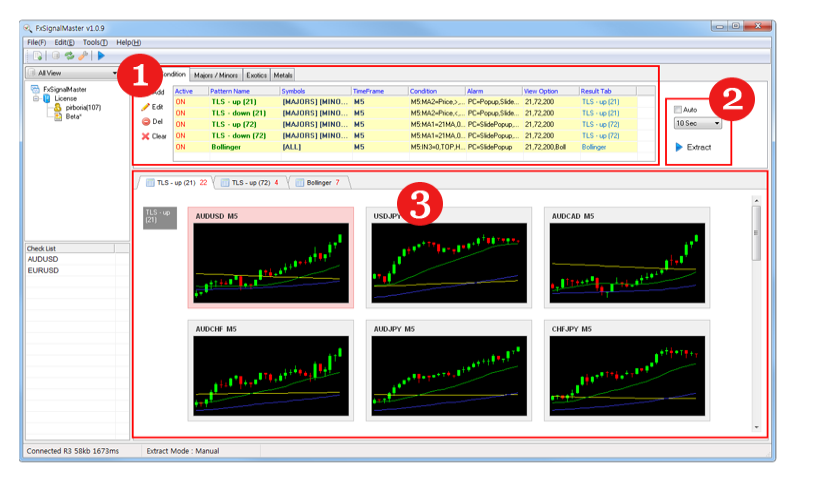Image resolution: width=816 pixels, height=479 pixels.
Task: Click the blue play toolbar icon
Action: 101,56
